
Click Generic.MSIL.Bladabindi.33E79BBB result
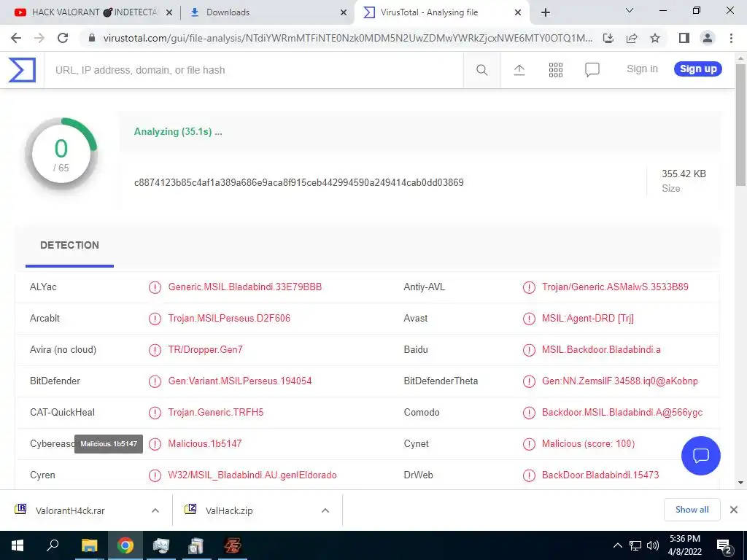click(245, 287)
